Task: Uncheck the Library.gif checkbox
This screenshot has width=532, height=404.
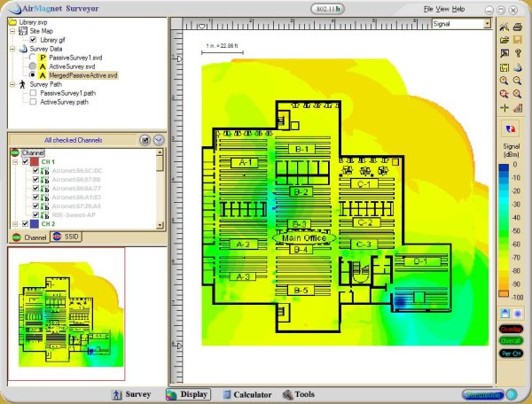Action: point(33,40)
